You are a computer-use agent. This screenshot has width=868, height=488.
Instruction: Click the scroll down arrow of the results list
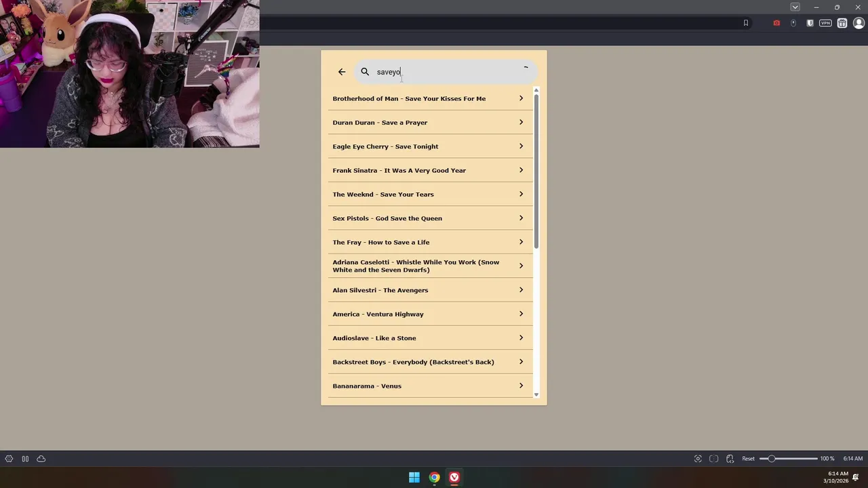tap(536, 394)
